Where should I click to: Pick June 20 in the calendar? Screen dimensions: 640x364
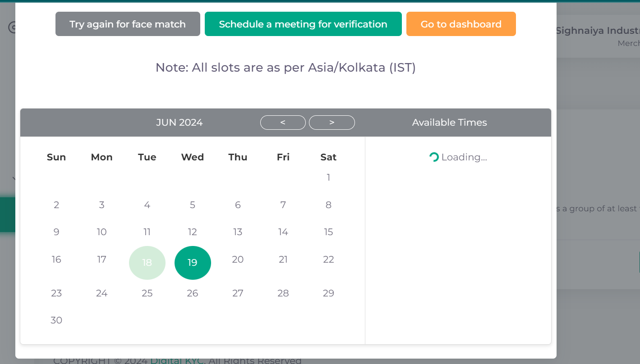coord(238,259)
